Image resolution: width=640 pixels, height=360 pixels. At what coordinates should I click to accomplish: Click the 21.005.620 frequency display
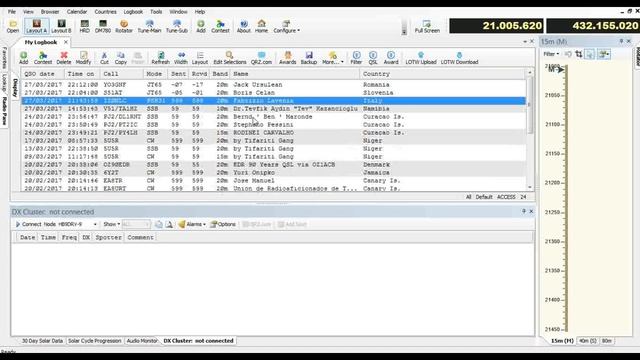pos(496,26)
